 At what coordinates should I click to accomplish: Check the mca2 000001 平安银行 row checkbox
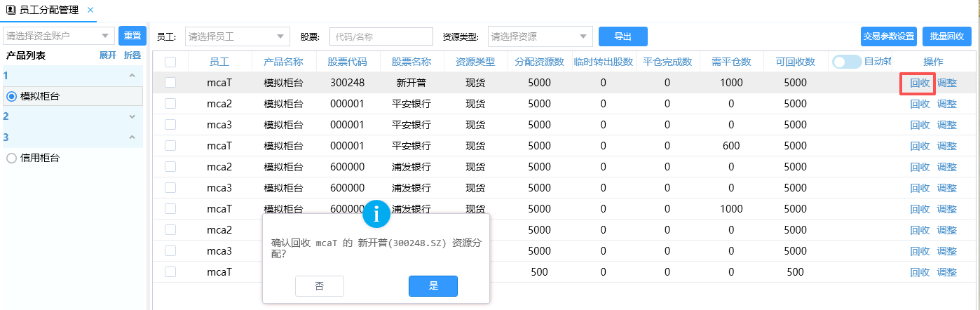click(170, 104)
